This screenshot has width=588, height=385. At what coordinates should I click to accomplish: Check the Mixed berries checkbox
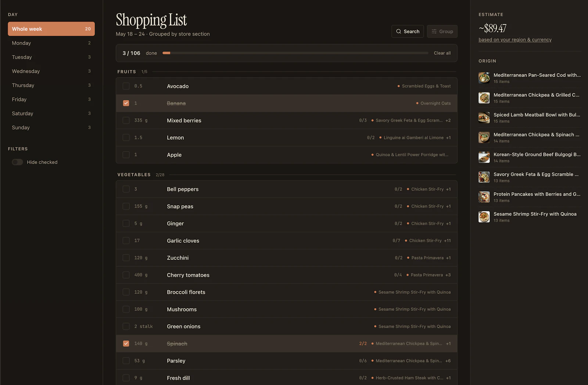(126, 120)
